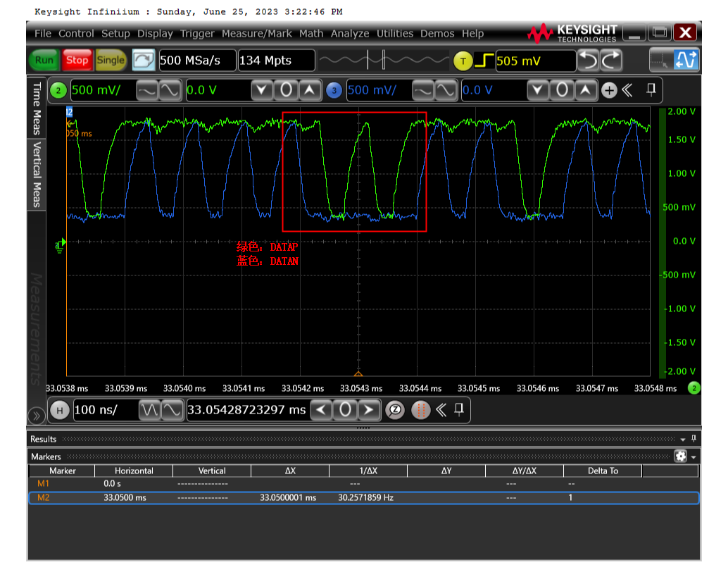Switch to Vertical Meas side tab
Image resolution: width=728 pixels, height=572 pixels.
(x=36, y=174)
